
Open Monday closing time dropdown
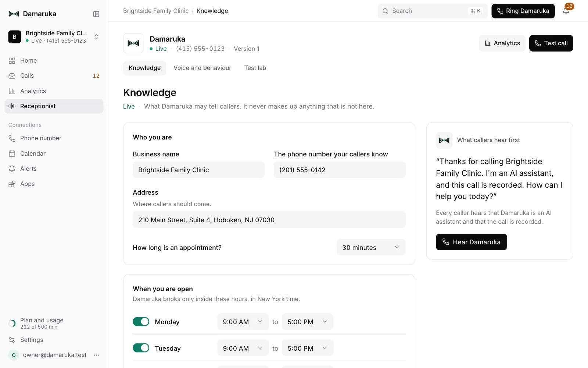pyautogui.click(x=308, y=322)
